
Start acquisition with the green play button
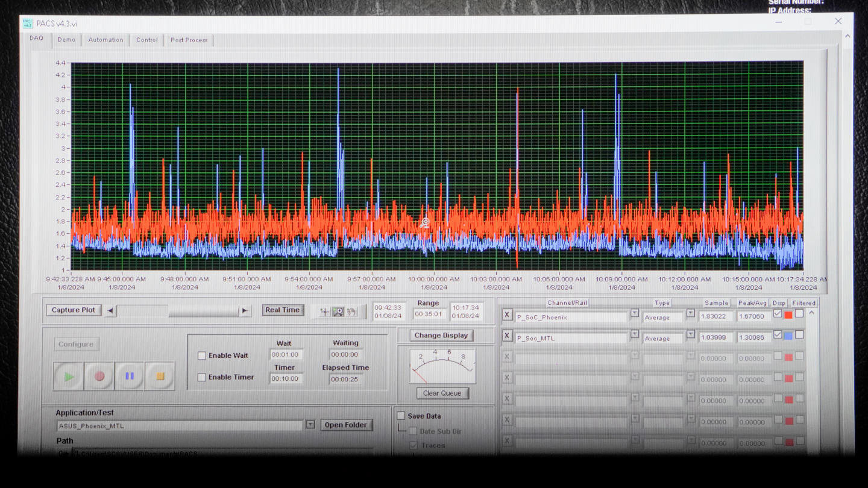pos(69,377)
